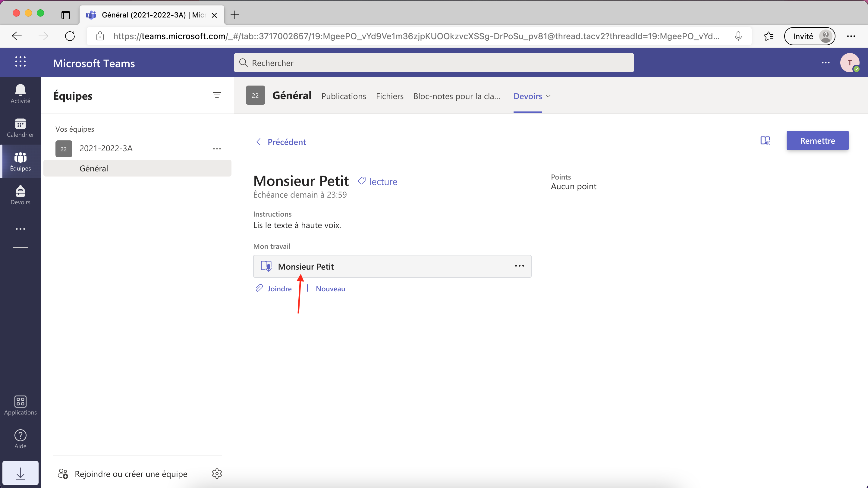Screen dimensions: 868x488
Task: Click the Microsoft Teams title
Action: 94,63
